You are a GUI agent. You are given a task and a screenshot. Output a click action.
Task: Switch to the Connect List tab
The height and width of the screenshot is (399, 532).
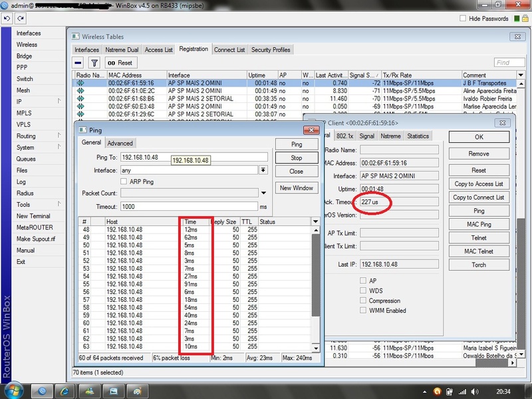229,49
